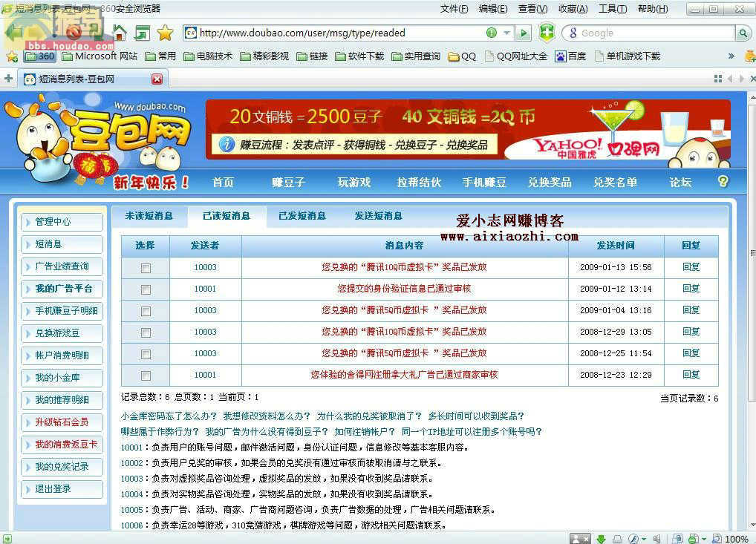Image resolution: width=756 pixels, height=544 pixels.
Task: Tick checkbox for message sent 2009-01-04 13:16
Action: 146,311
